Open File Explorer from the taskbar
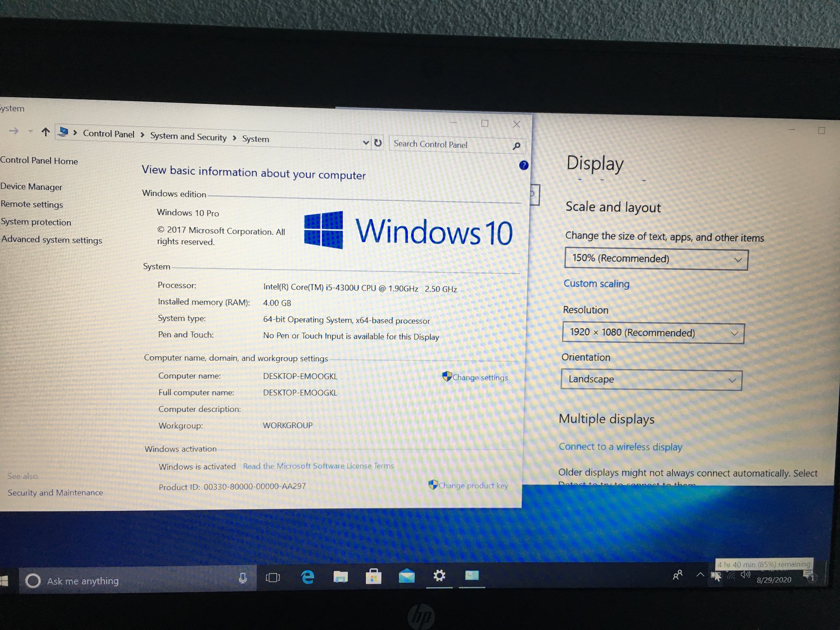Viewport: 840px width, 630px height. (x=340, y=577)
